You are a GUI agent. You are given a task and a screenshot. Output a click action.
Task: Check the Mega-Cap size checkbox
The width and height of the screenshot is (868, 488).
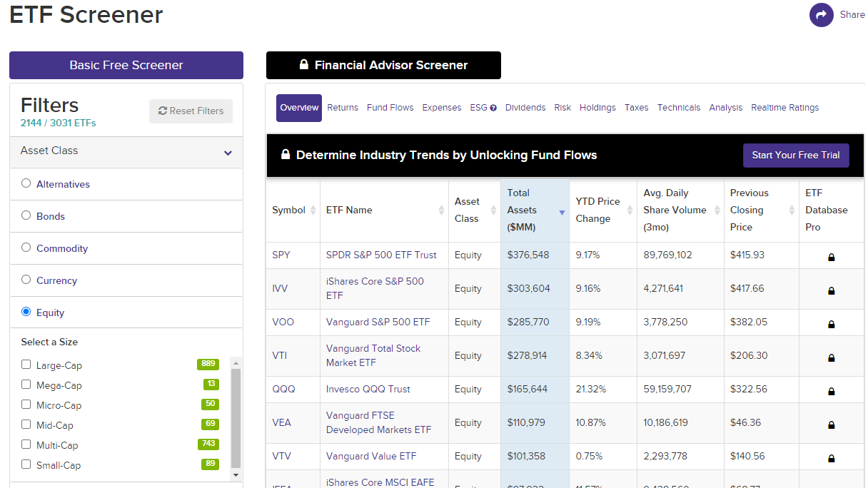[x=26, y=385]
